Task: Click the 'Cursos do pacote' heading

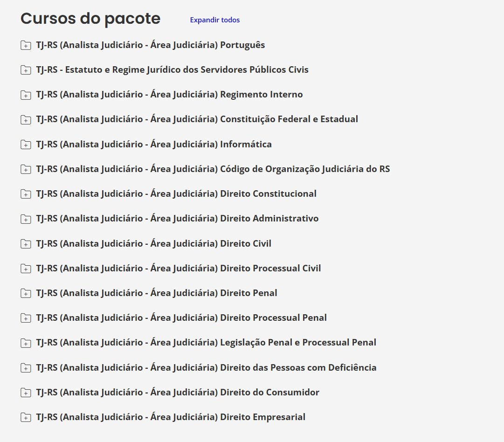Action: tap(90, 19)
